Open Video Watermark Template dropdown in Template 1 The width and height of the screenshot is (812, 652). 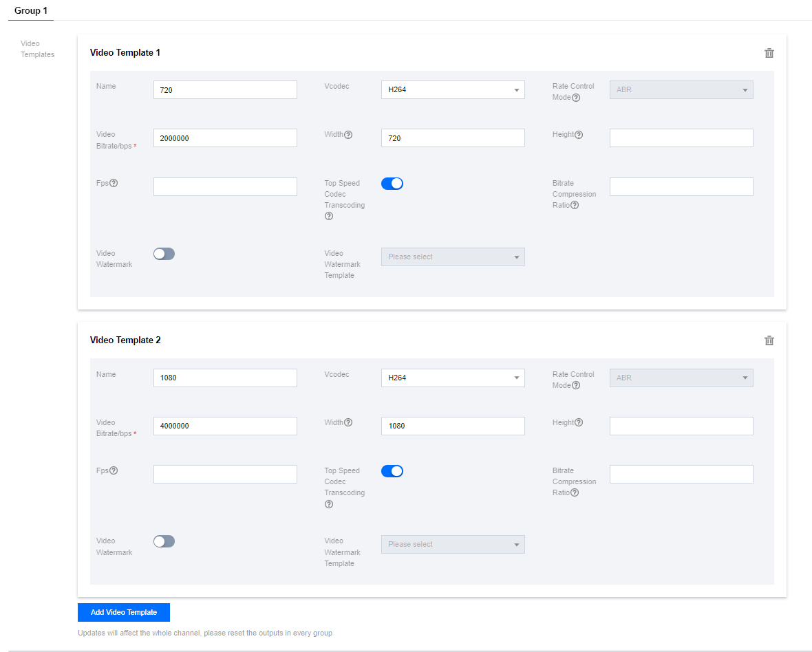click(x=453, y=257)
